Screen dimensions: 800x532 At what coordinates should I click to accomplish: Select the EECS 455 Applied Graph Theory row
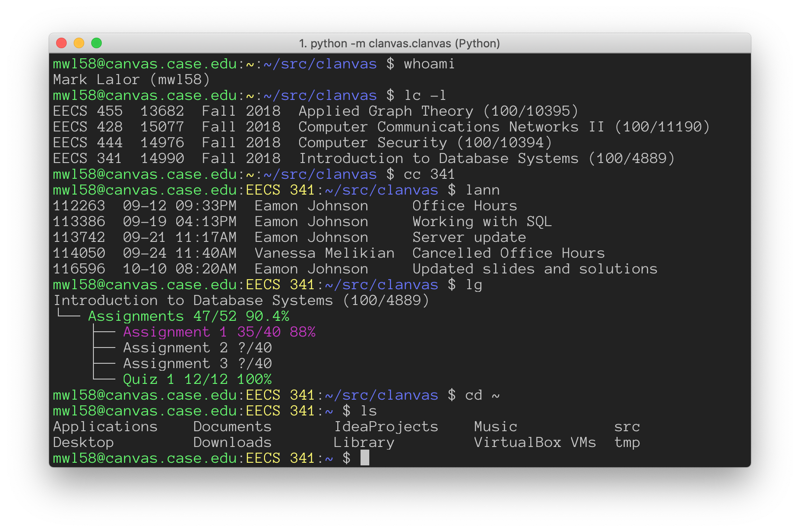pyautogui.click(x=316, y=111)
